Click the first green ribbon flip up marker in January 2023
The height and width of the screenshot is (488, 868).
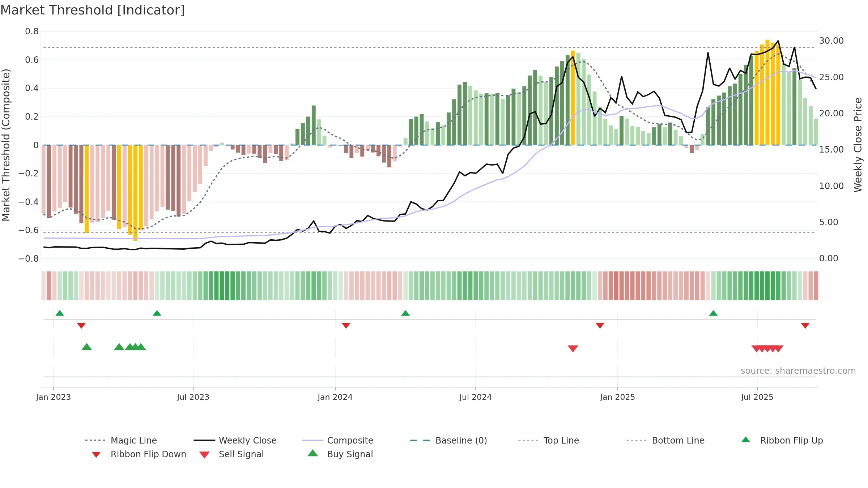(x=60, y=313)
